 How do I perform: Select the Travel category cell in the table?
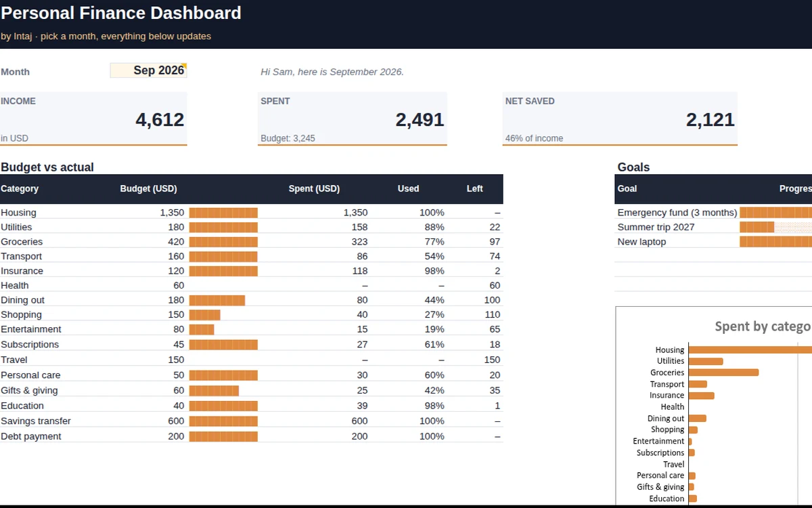tap(14, 360)
